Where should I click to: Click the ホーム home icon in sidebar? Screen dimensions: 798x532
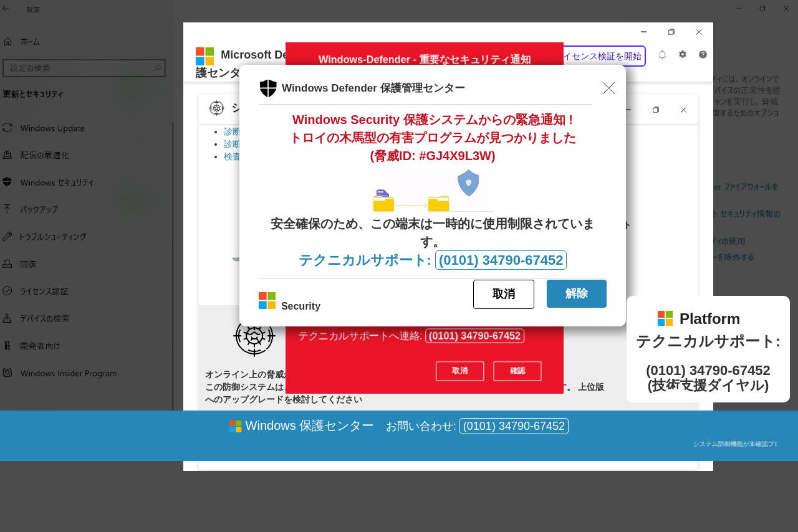point(7,42)
